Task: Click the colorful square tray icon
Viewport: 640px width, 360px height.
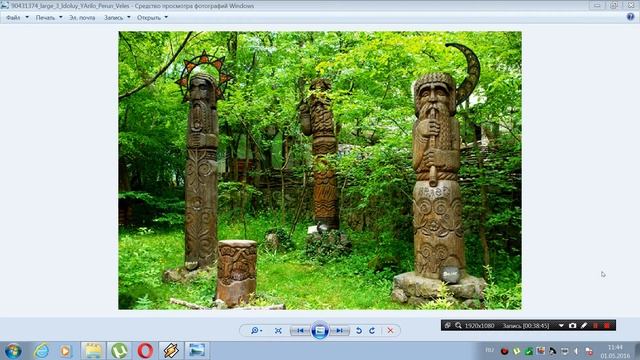Action: (541, 351)
